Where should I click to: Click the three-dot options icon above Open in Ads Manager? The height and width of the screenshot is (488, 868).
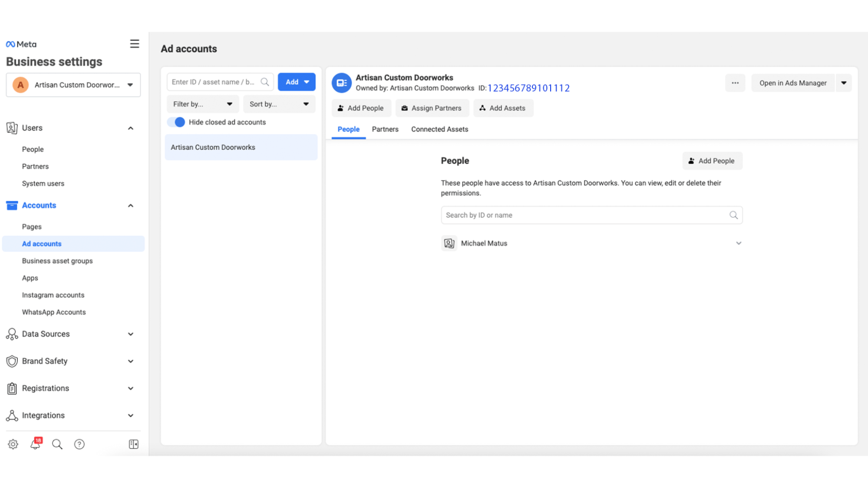(x=735, y=83)
